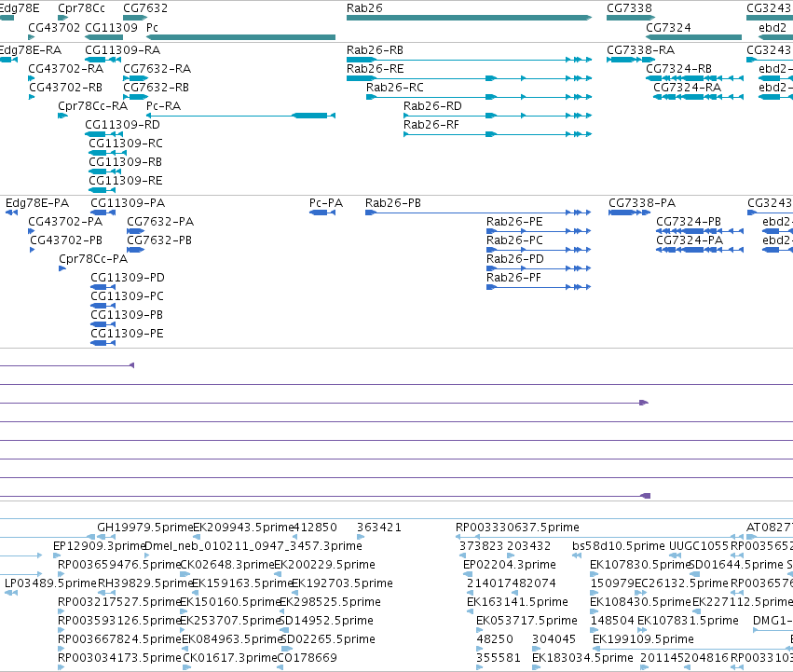The image size is (793, 672).
Task: Click the CG7632-RB transcript label
Action: (156, 88)
